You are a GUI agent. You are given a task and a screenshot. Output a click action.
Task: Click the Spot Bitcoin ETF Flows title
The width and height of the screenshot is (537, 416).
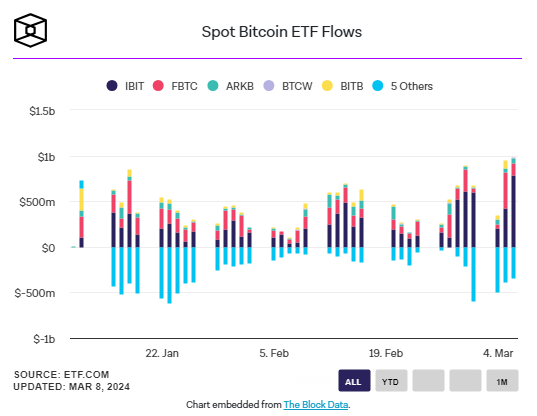282,32
